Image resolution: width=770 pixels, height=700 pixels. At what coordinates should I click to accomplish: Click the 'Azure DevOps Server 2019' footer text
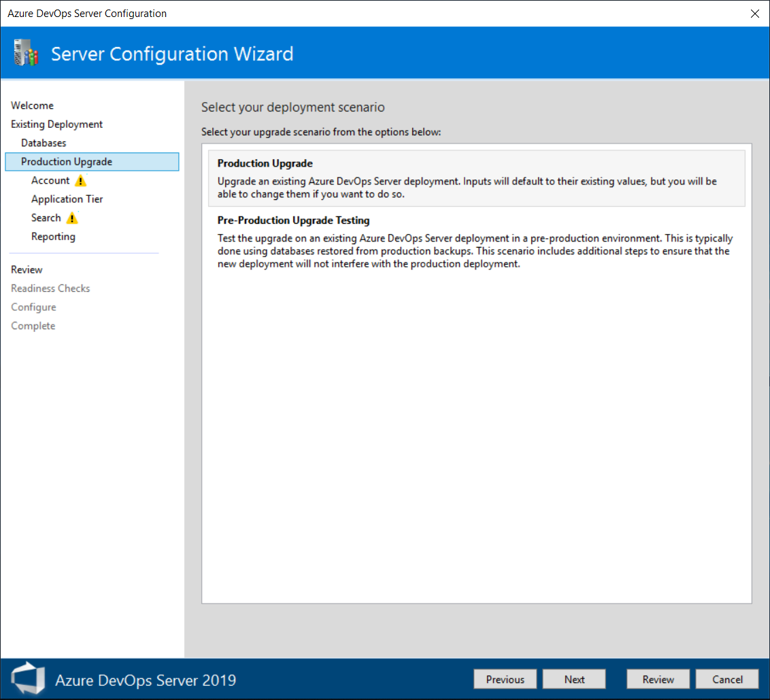[x=146, y=680]
